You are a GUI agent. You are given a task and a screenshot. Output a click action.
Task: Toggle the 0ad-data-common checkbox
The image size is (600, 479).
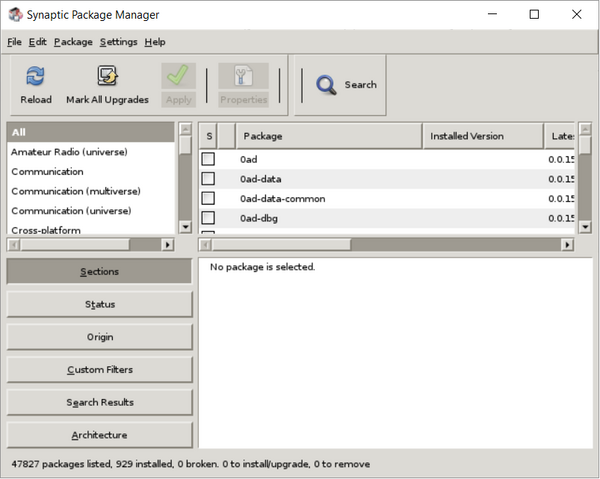point(208,198)
